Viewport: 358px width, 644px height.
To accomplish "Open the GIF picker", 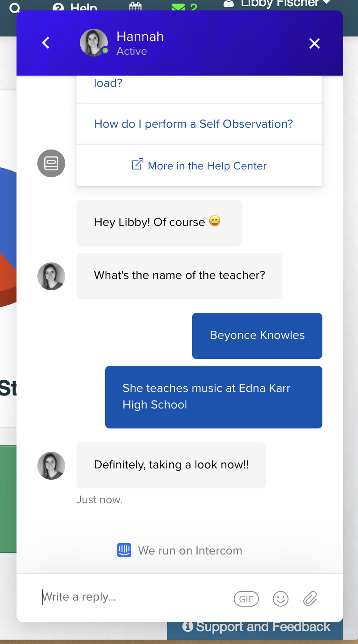I will pos(246,599).
